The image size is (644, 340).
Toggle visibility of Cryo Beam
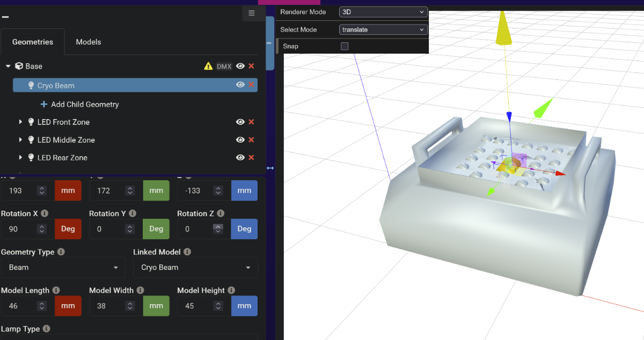tap(240, 85)
